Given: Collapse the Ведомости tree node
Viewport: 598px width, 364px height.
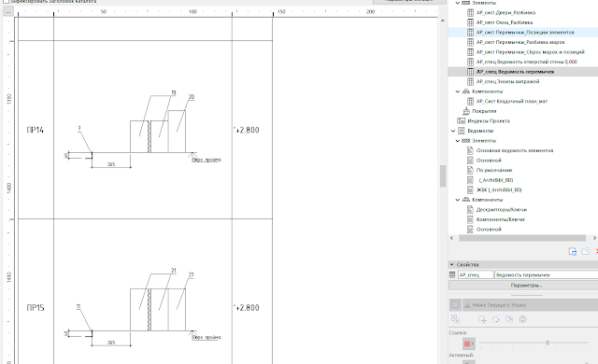Looking at the screenshot, I should [x=453, y=131].
